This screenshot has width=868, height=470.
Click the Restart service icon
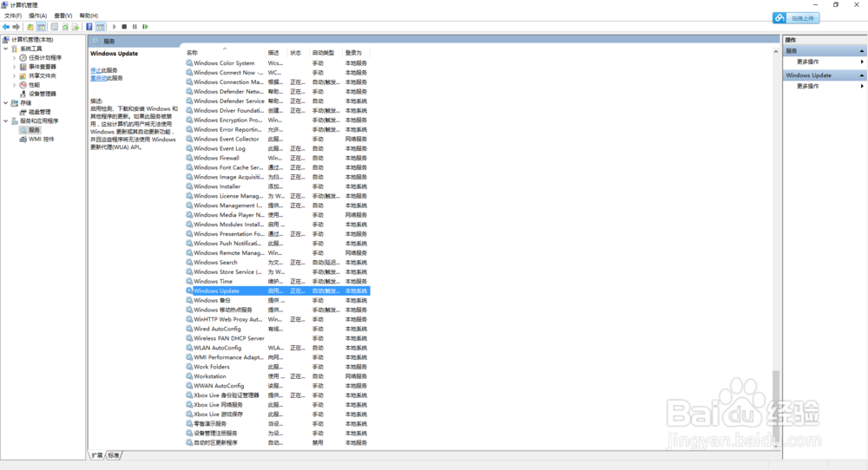[145, 27]
